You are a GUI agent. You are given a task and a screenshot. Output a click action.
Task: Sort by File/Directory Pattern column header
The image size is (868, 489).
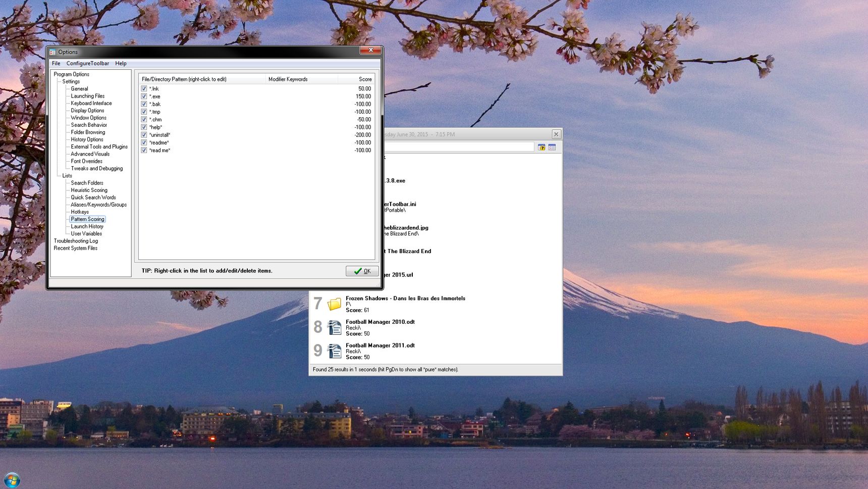pyautogui.click(x=202, y=79)
